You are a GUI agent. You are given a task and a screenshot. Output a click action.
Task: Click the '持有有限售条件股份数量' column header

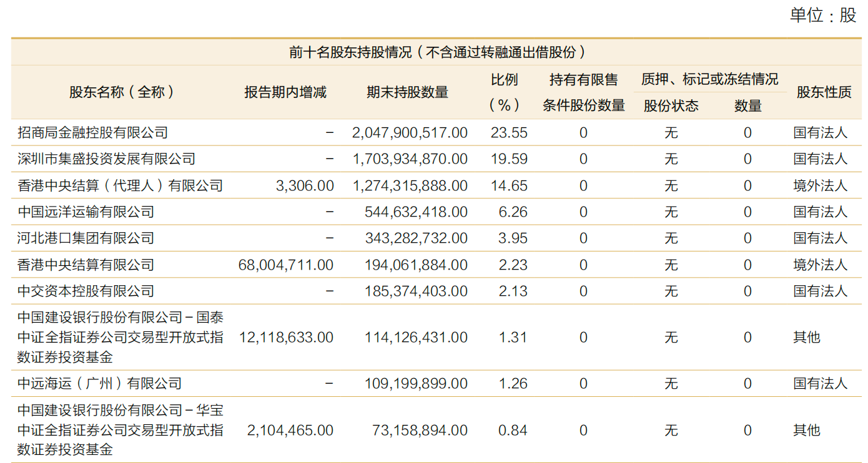(x=583, y=92)
